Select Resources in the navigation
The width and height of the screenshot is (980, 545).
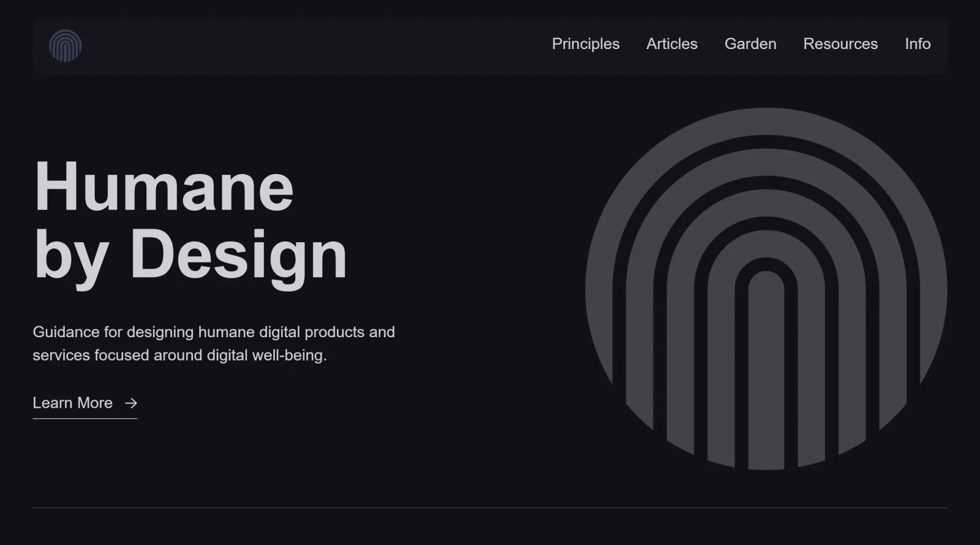coord(840,44)
